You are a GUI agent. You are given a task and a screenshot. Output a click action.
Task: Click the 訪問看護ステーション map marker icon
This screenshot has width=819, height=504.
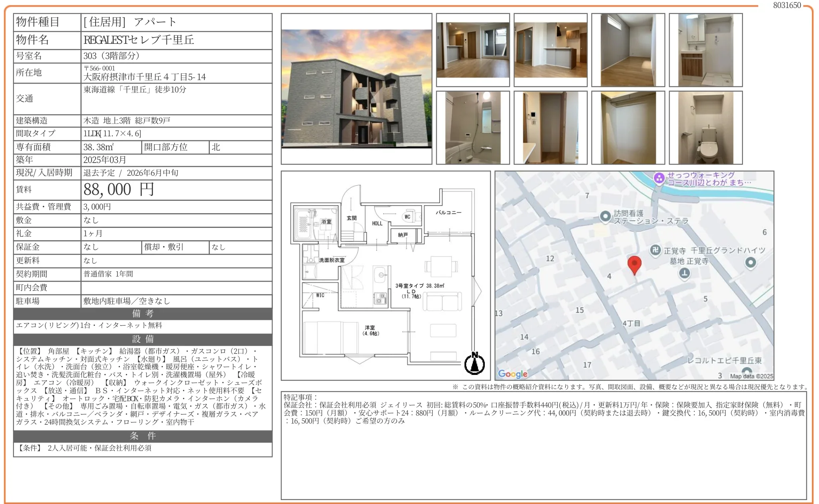coord(605,216)
